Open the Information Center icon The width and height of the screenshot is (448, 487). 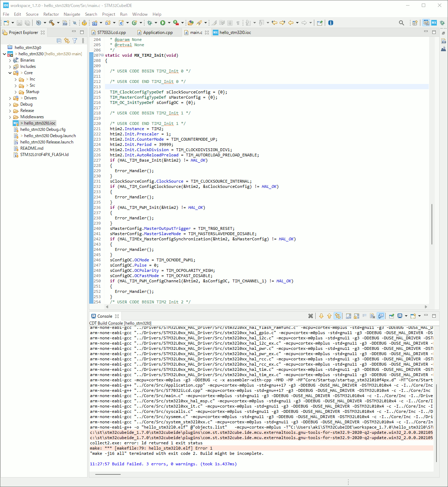331,23
